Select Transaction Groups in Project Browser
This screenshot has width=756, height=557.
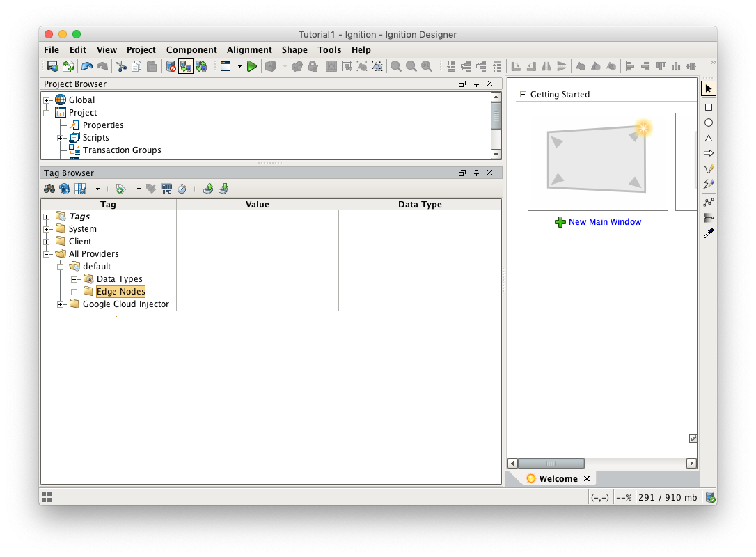[x=122, y=150]
